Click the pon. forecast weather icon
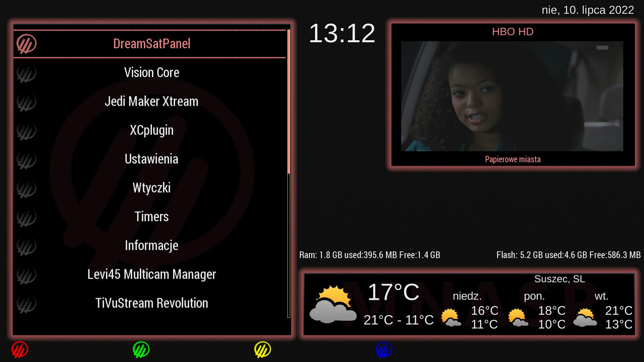 518,318
